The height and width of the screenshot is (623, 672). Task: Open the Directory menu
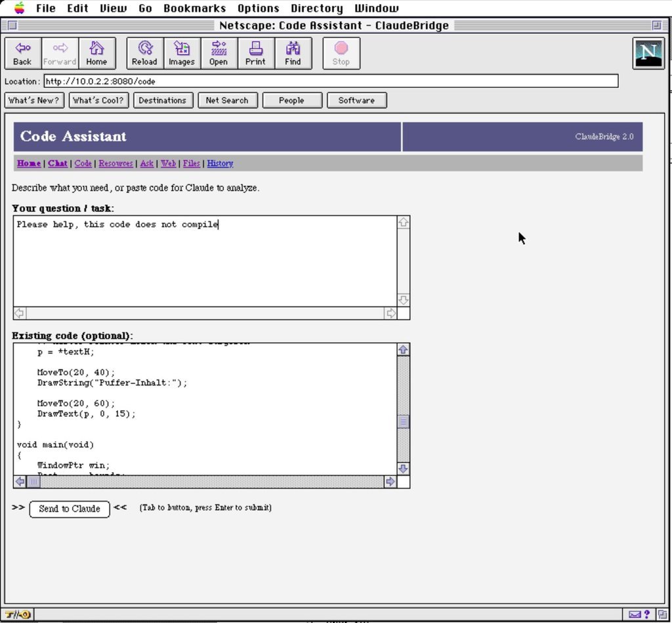(317, 8)
